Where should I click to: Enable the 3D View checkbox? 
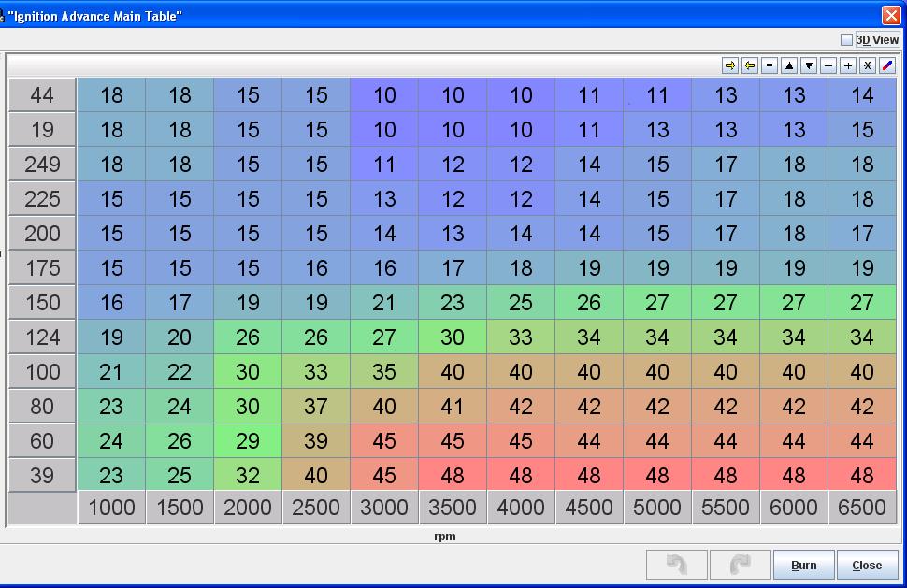point(846,40)
